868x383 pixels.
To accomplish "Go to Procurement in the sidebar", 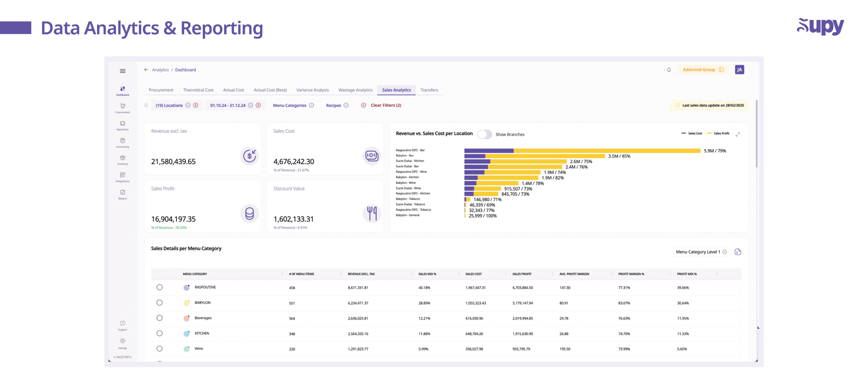I will [x=122, y=108].
